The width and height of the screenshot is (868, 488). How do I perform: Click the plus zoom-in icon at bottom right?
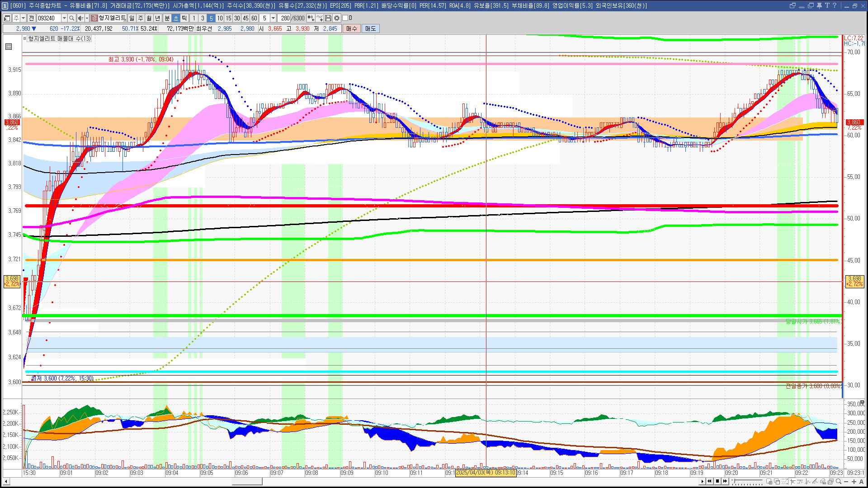pyautogui.click(x=854, y=482)
